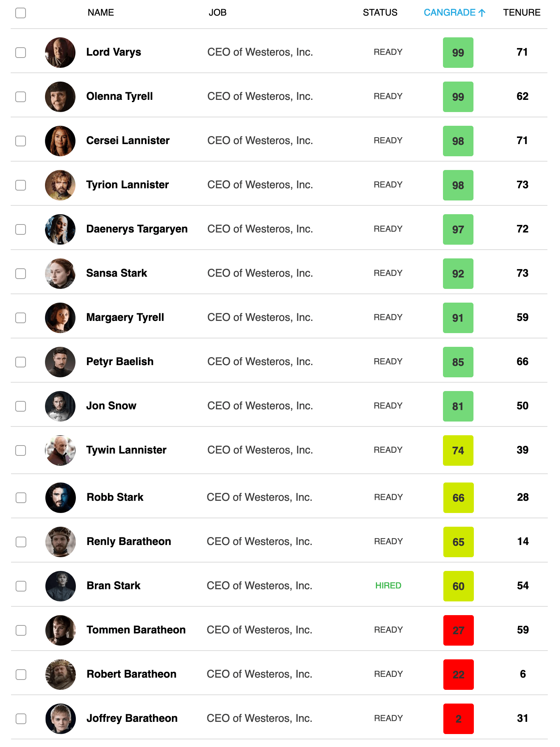560x747 pixels.
Task: Tick the select-all checkbox in header
Action: pos(21,13)
